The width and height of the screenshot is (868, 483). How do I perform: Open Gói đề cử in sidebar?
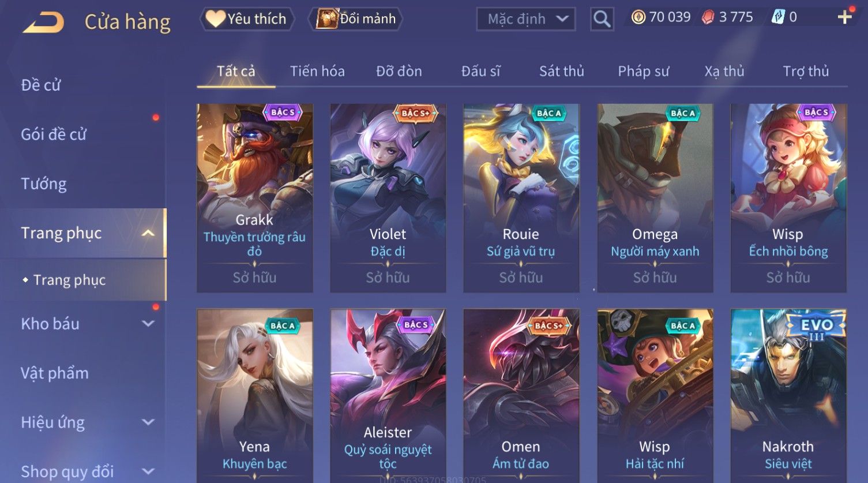pyautogui.click(x=54, y=134)
